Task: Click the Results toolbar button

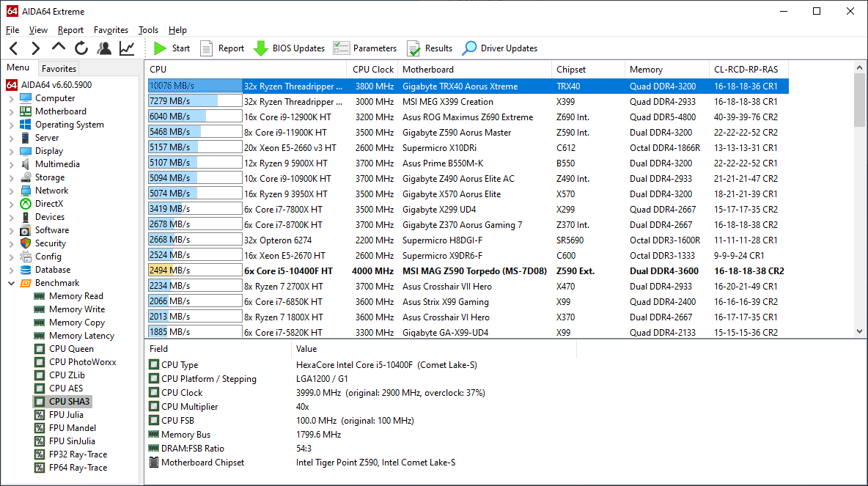Action: click(x=430, y=48)
